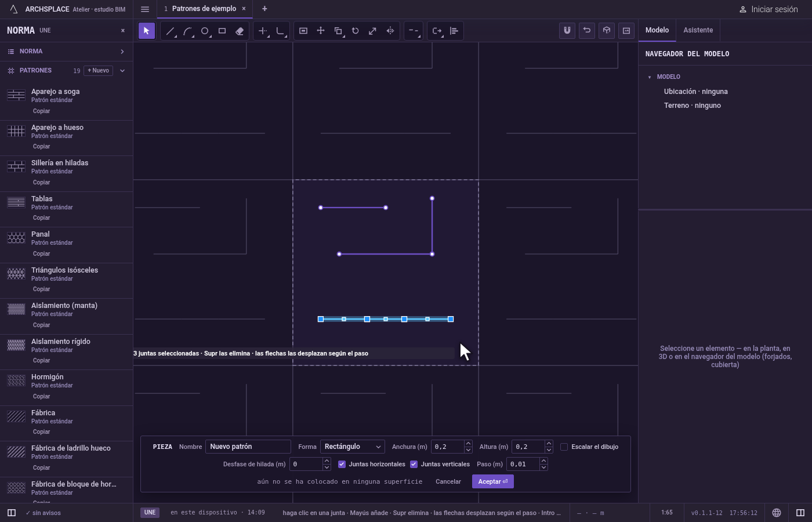
Task: Collapse the PATRONES section chevron
Action: pos(122,71)
